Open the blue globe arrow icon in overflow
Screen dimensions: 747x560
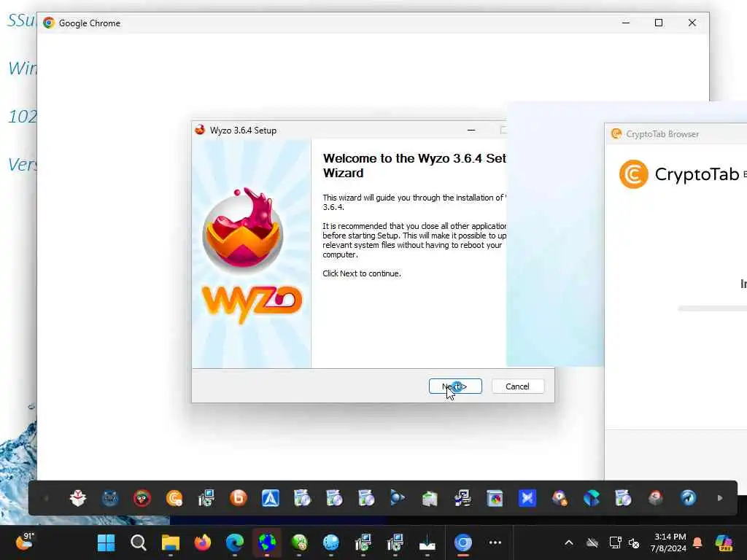(688, 498)
